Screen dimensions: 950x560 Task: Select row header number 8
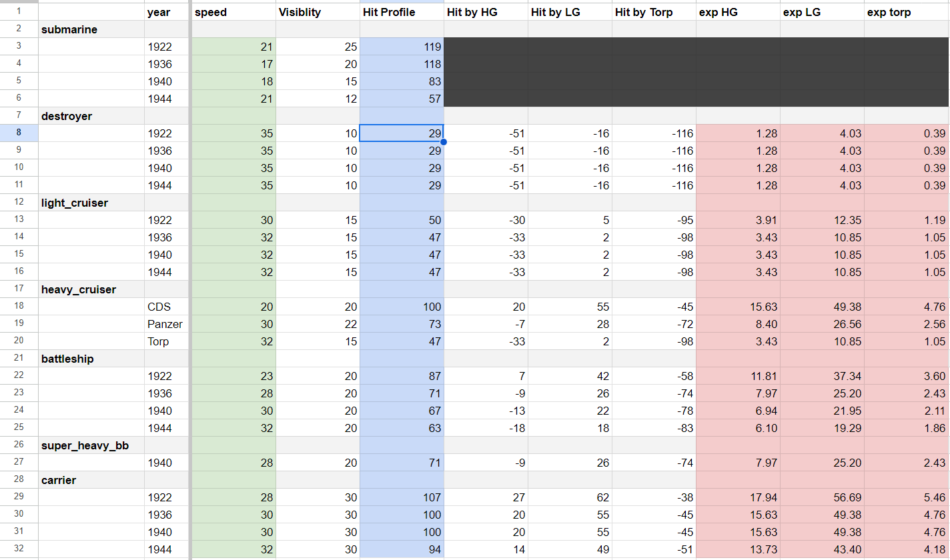tap(19, 133)
